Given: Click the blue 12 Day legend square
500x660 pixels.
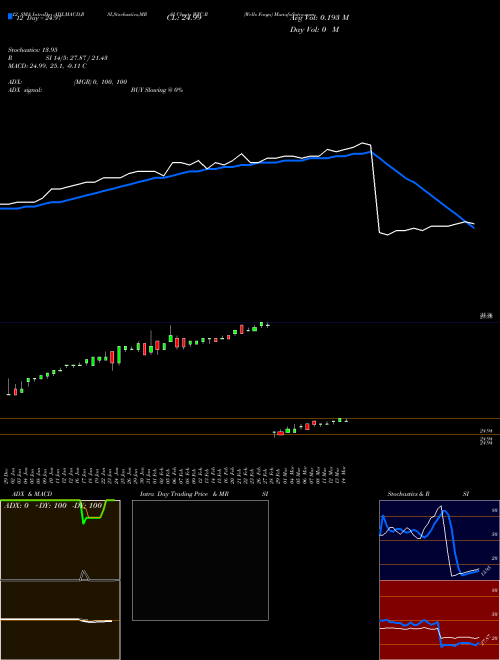Looking at the screenshot, I should [x=10, y=17].
